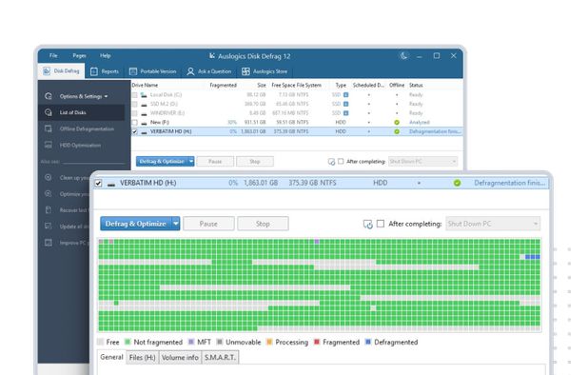Screen dimensions: 588x375
Task: Open the Portable Version page
Action: [x=152, y=71]
